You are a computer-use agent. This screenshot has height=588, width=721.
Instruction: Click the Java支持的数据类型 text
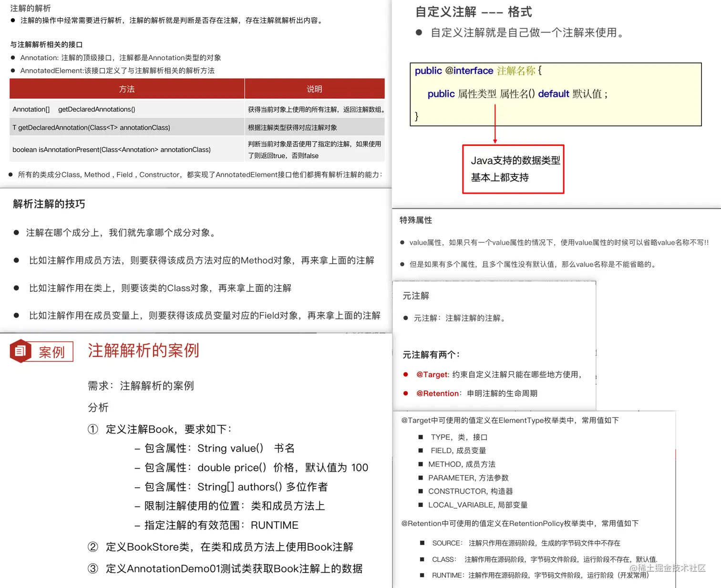click(x=515, y=160)
